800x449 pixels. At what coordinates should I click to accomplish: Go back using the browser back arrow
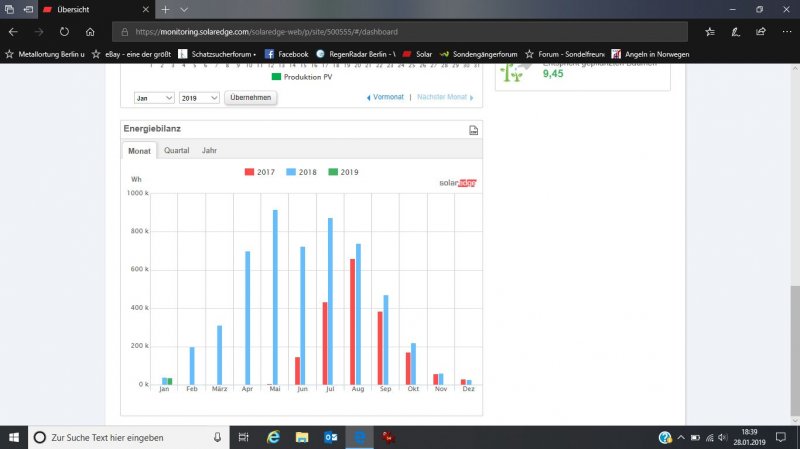coord(13,32)
